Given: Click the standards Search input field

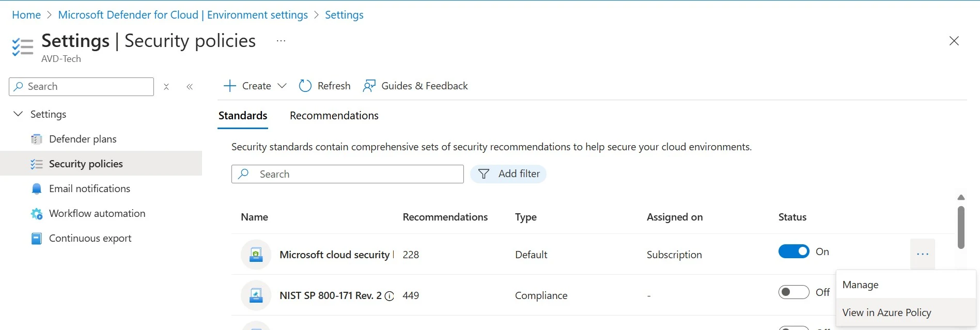Looking at the screenshot, I should coord(356,174).
